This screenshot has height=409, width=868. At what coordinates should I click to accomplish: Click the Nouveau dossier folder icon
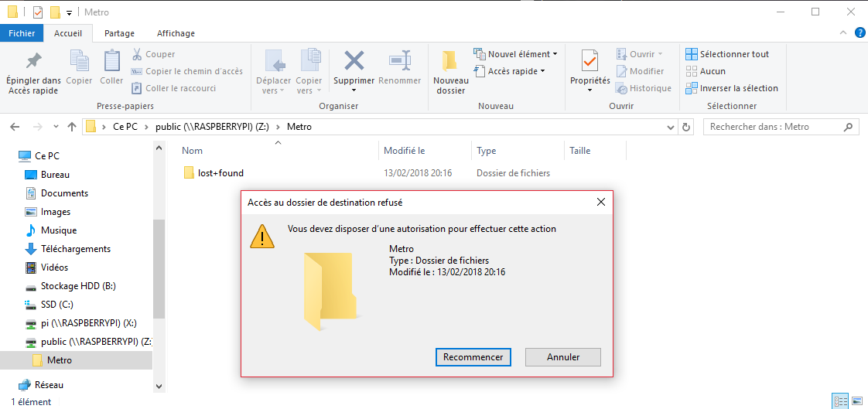450,61
